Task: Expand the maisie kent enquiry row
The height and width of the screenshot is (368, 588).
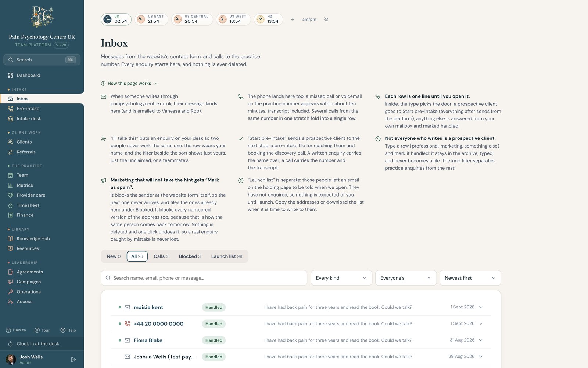Action: click(x=481, y=307)
